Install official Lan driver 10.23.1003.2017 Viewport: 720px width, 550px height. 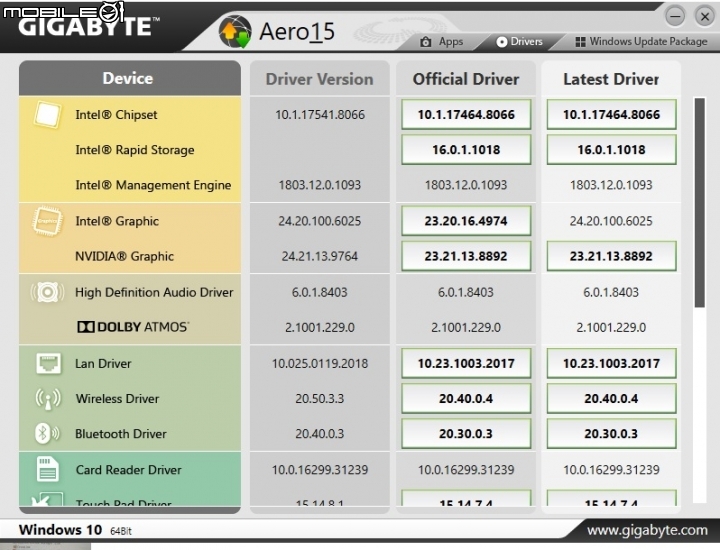coord(466,363)
